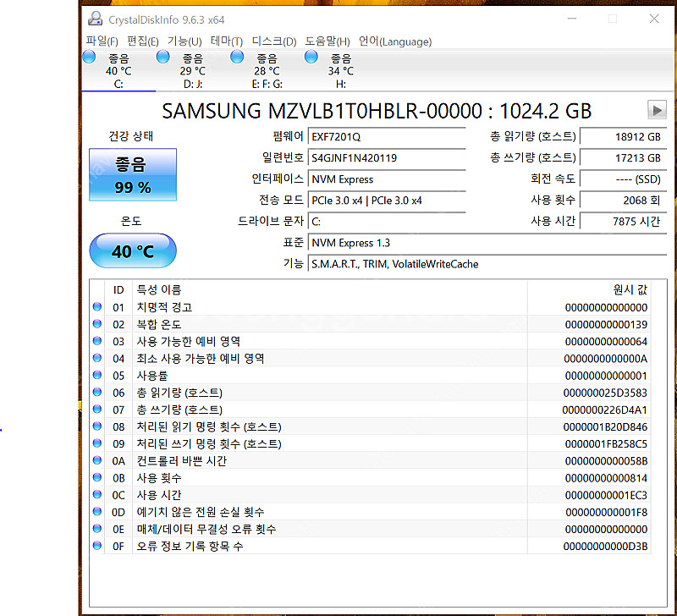The height and width of the screenshot is (616, 677).
Task: Click the total host reads value 18912 GB
Action: coord(623,137)
